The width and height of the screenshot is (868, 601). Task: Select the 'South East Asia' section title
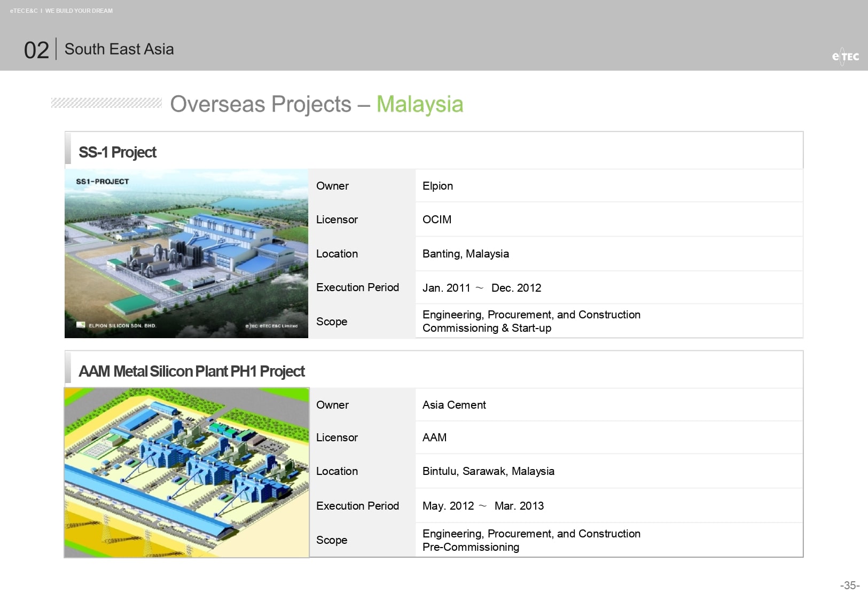click(x=119, y=49)
